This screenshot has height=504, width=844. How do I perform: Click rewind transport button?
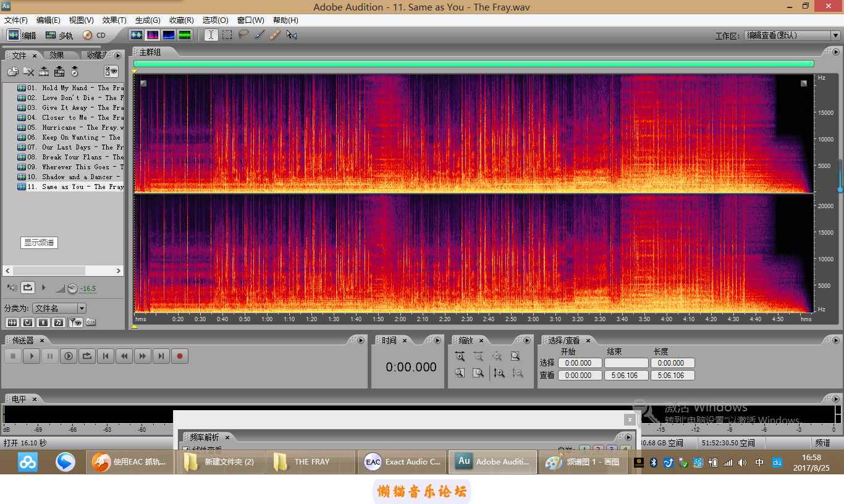point(124,356)
